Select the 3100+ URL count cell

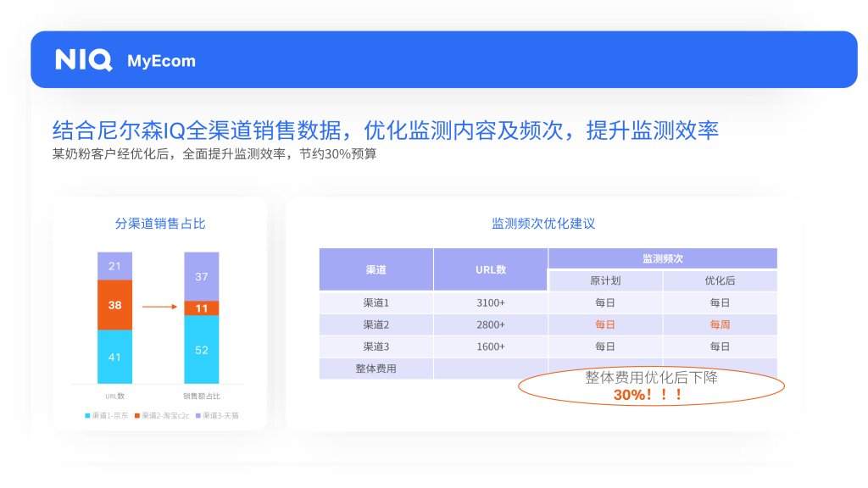(x=491, y=302)
